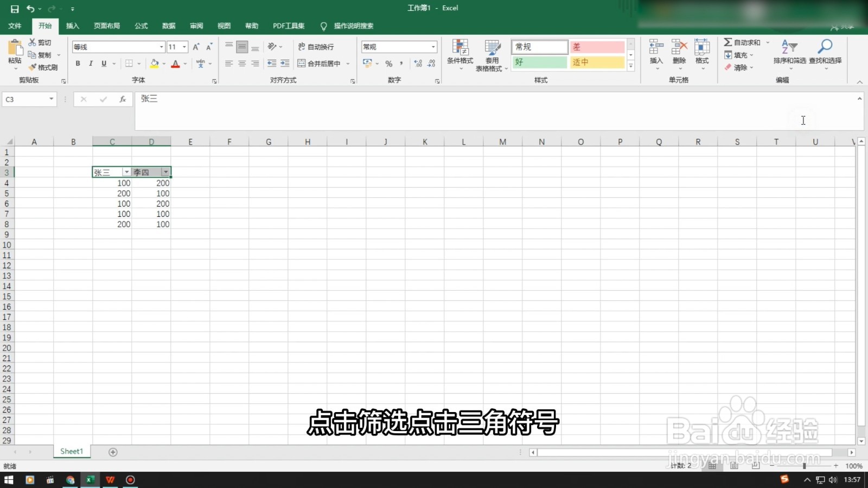Viewport: 868px width, 488px height.
Task: Click the zoom slider in status bar
Action: [x=804, y=466]
